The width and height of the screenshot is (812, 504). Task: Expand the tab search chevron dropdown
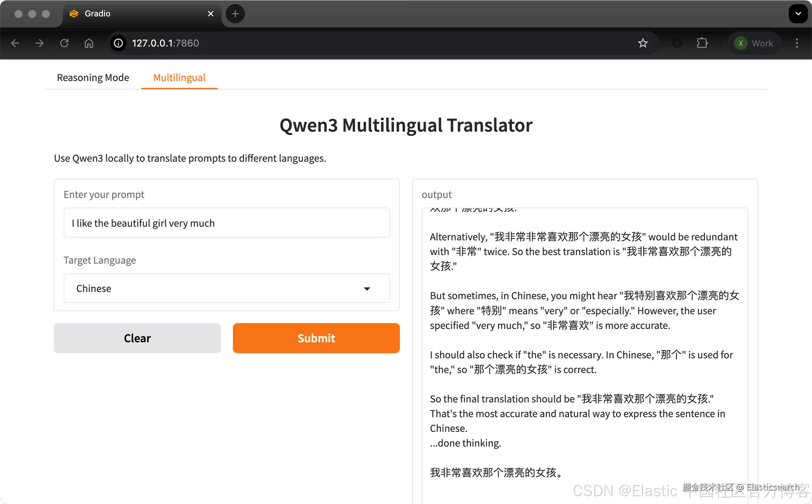(798, 14)
